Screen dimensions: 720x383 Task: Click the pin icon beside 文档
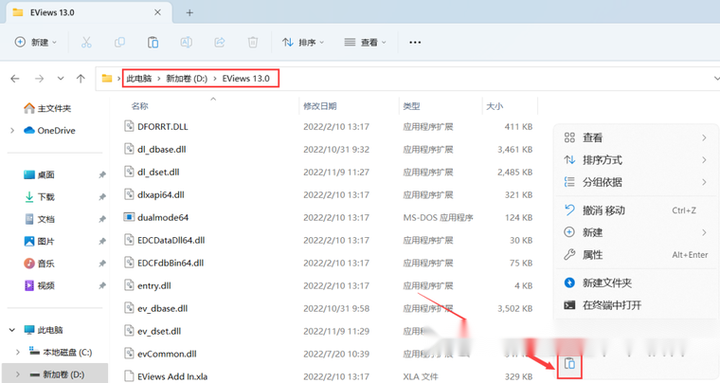[x=102, y=219]
